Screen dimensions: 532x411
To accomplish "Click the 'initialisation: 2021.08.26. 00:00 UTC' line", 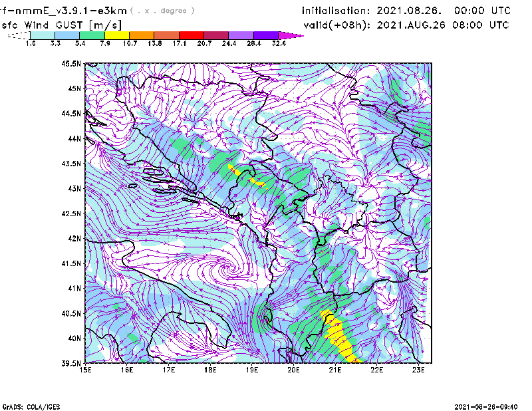I will point(406,11).
